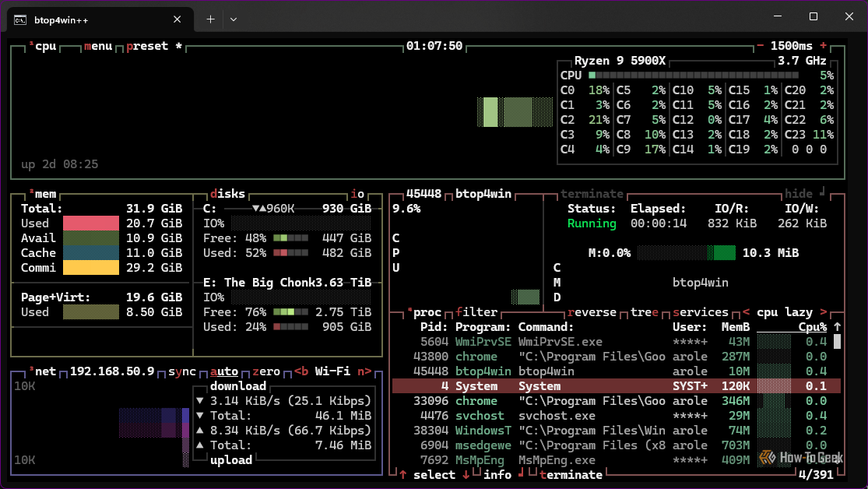The image size is (868, 489).
Task: Toggle net sync scaling
Action: coord(182,371)
